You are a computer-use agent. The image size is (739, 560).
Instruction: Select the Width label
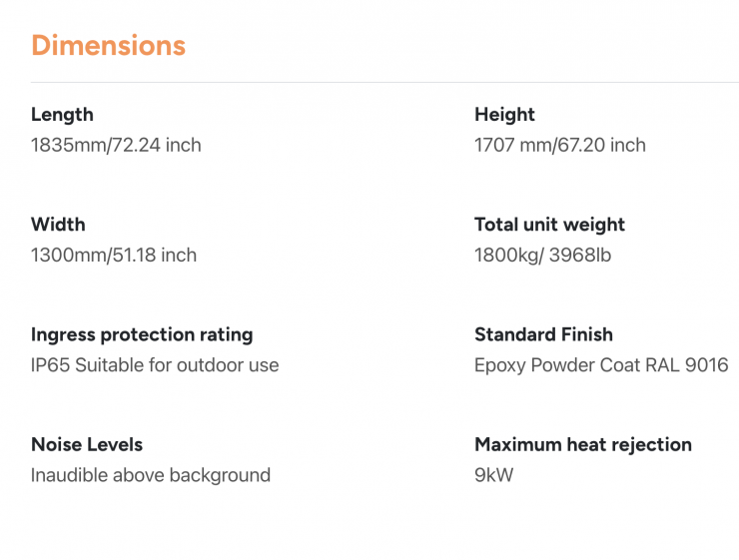tap(58, 225)
